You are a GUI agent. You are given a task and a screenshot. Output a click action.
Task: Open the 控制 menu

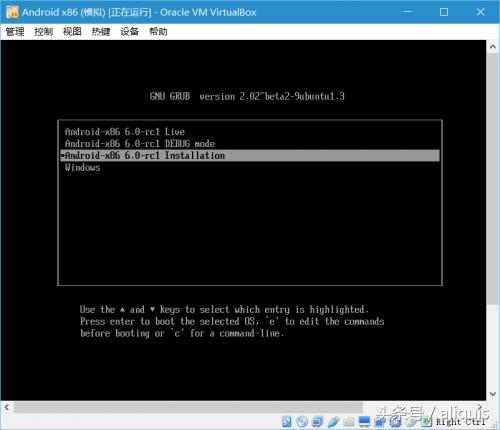(44, 32)
